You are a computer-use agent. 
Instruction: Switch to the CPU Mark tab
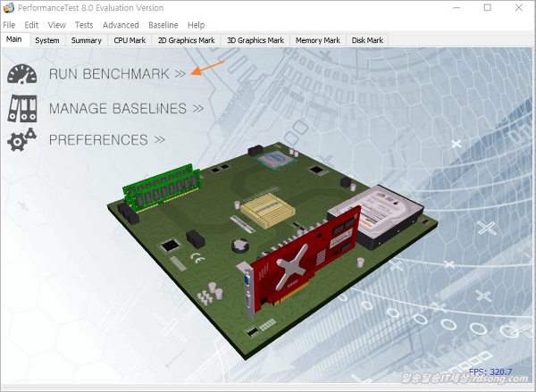pos(130,40)
